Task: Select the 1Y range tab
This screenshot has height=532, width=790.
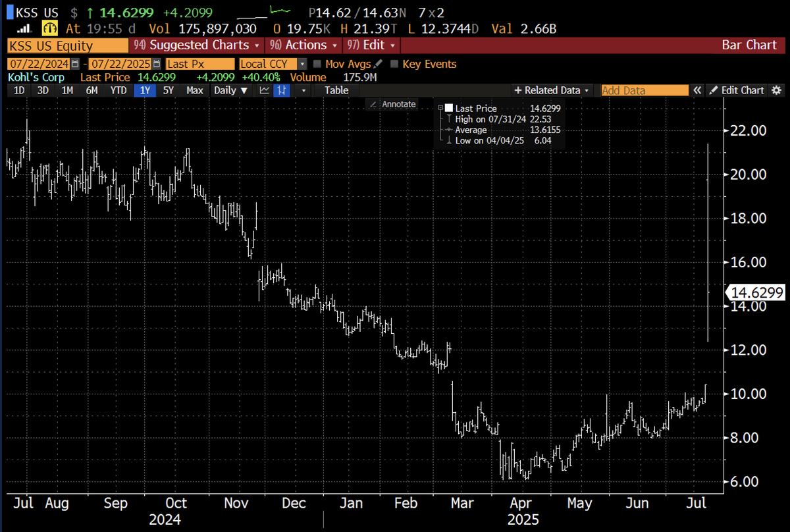Action: click(x=145, y=90)
